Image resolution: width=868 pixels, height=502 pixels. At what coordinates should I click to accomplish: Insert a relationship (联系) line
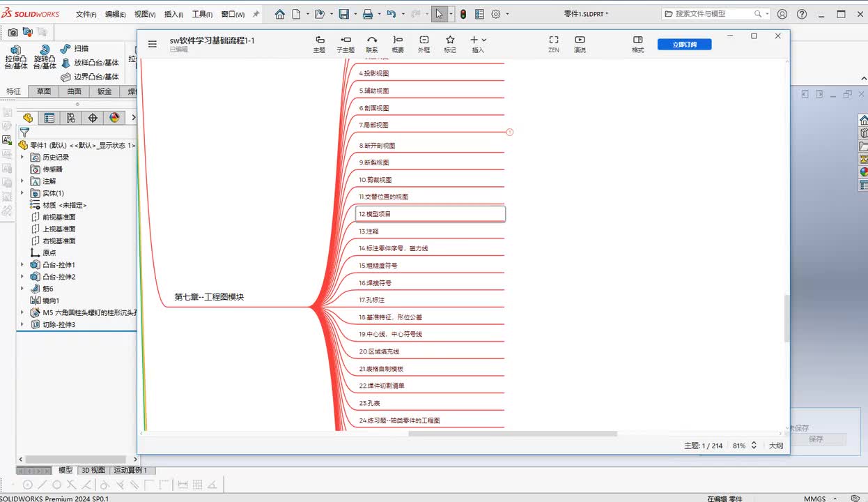(x=372, y=44)
